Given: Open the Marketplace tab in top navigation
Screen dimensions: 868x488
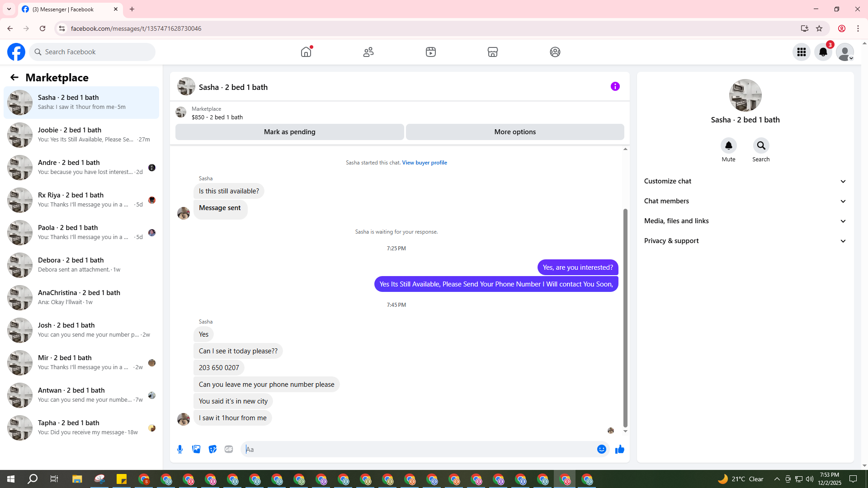Looking at the screenshot, I should 492,52.
